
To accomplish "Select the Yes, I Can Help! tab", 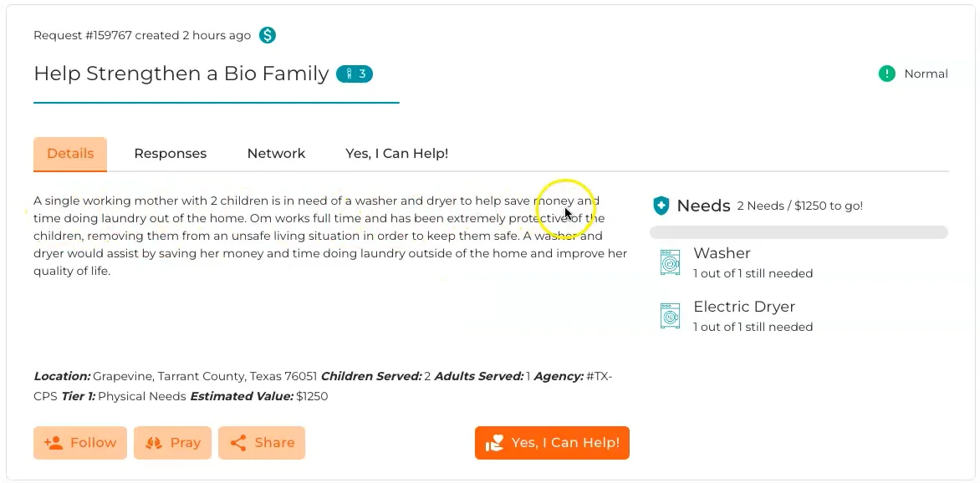I will [x=397, y=154].
